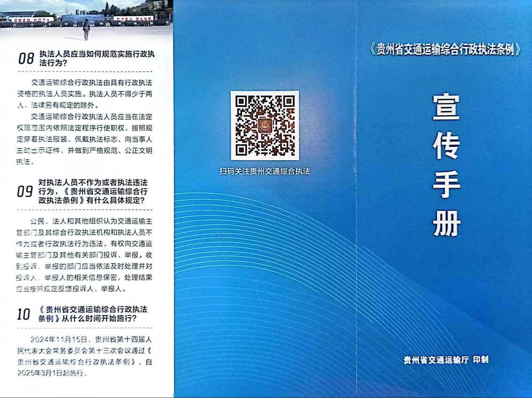532x398 pixels.
Task: Click the standing officer in the photo
Action: point(87,29)
